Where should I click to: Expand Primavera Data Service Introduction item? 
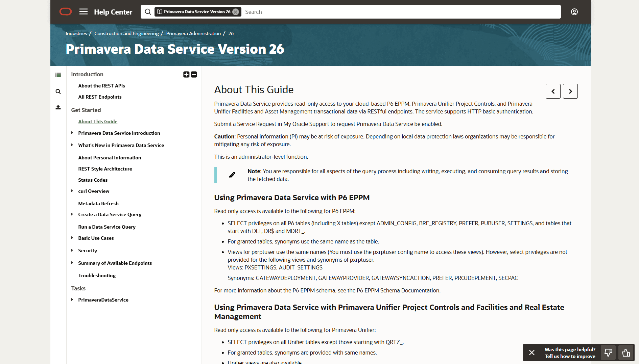[72, 133]
